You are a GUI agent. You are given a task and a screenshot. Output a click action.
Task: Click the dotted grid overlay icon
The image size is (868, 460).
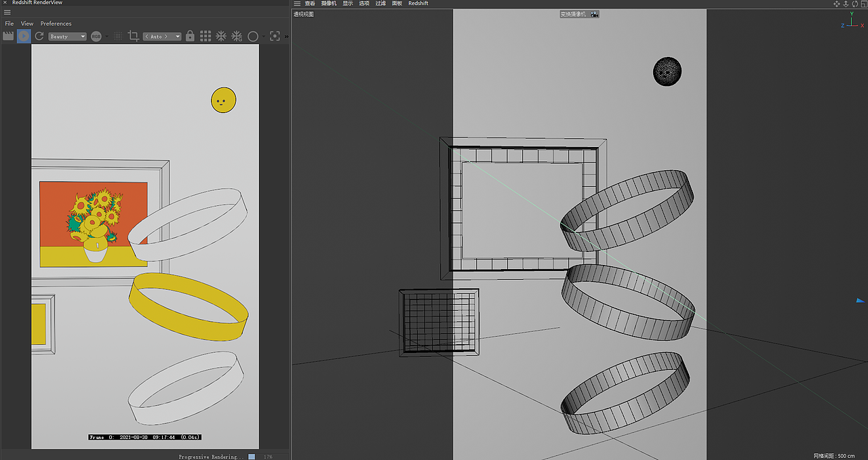pyautogui.click(x=118, y=37)
